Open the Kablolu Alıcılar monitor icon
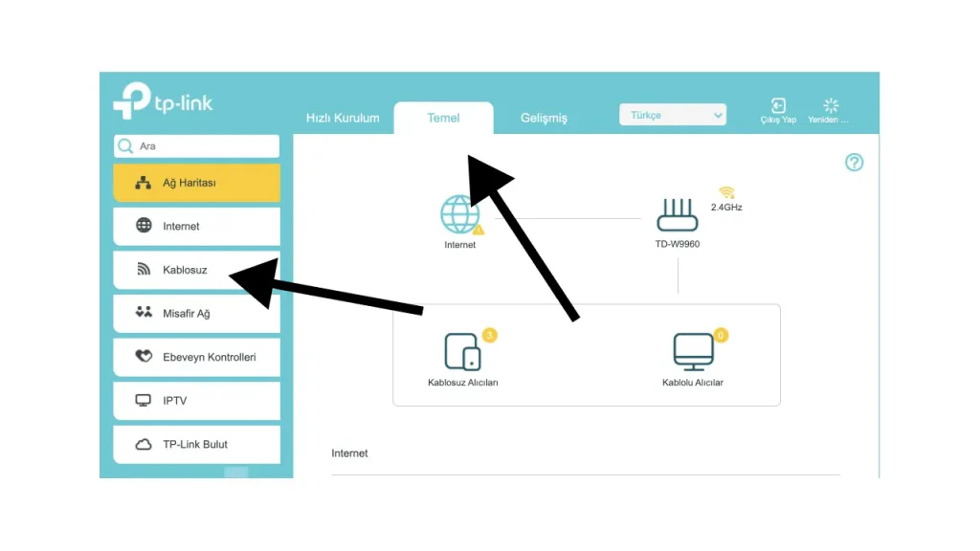Viewport: 980px width, 551px height. 693,351
